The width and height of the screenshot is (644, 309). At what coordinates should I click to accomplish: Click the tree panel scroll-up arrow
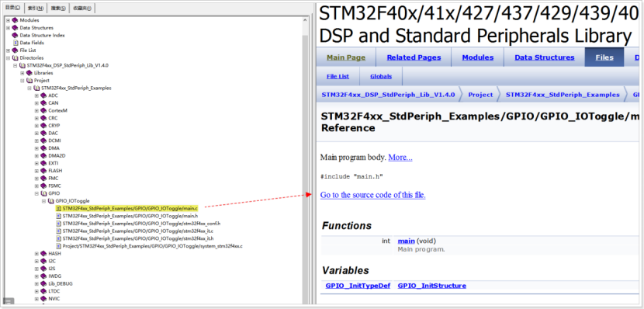pos(305,19)
